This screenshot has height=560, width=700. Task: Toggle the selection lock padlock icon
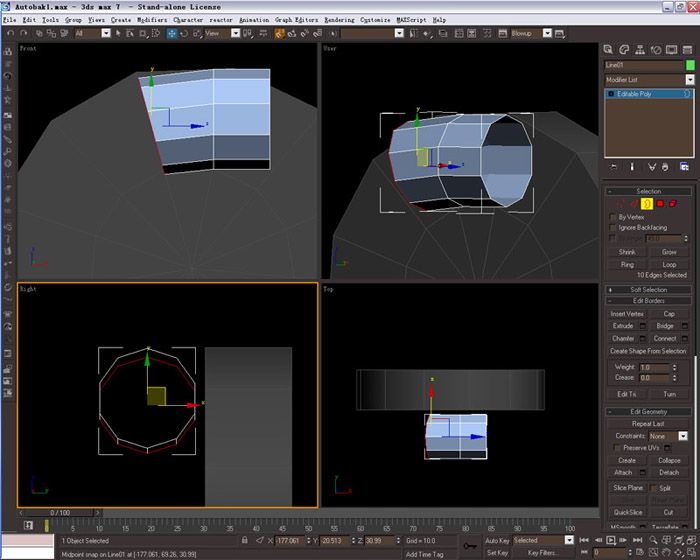(245, 540)
